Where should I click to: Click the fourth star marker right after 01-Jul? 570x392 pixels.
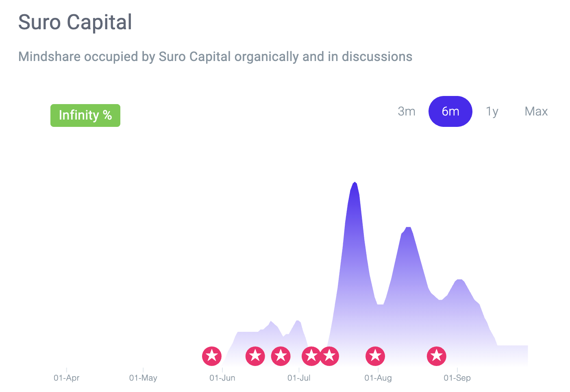click(311, 357)
